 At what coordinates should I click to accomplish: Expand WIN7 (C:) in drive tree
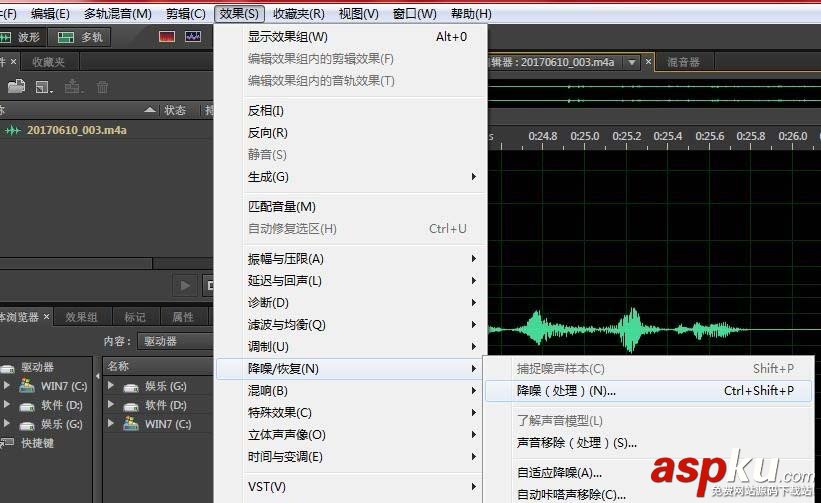pos(6,386)
